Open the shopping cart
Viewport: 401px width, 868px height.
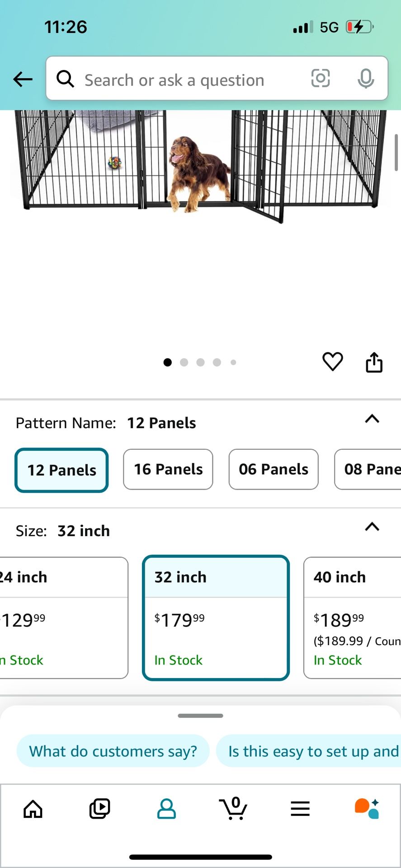click(x=233, y=809)
